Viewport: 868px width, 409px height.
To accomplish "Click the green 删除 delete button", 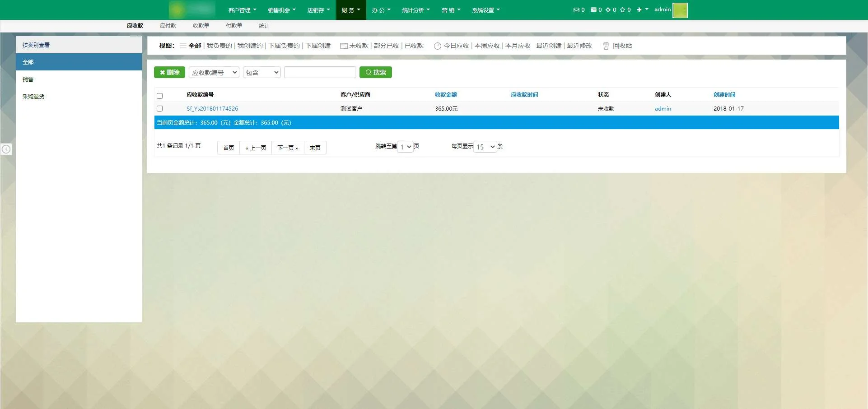I will point(169,73).
